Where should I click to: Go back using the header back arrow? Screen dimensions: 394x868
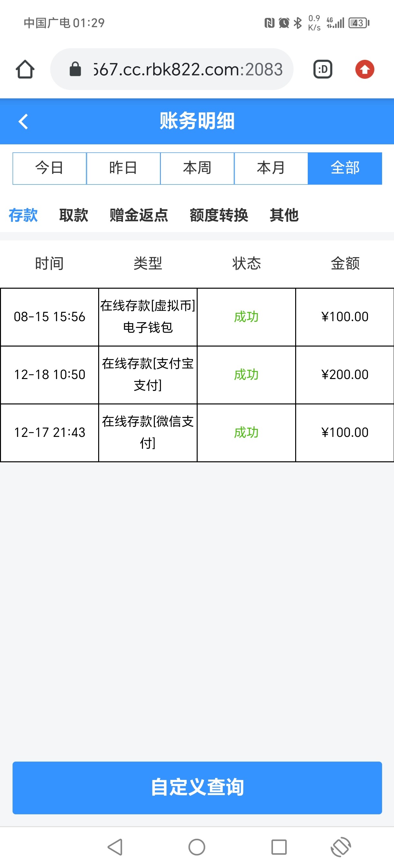pyautogui.click(x=23, y=121)
